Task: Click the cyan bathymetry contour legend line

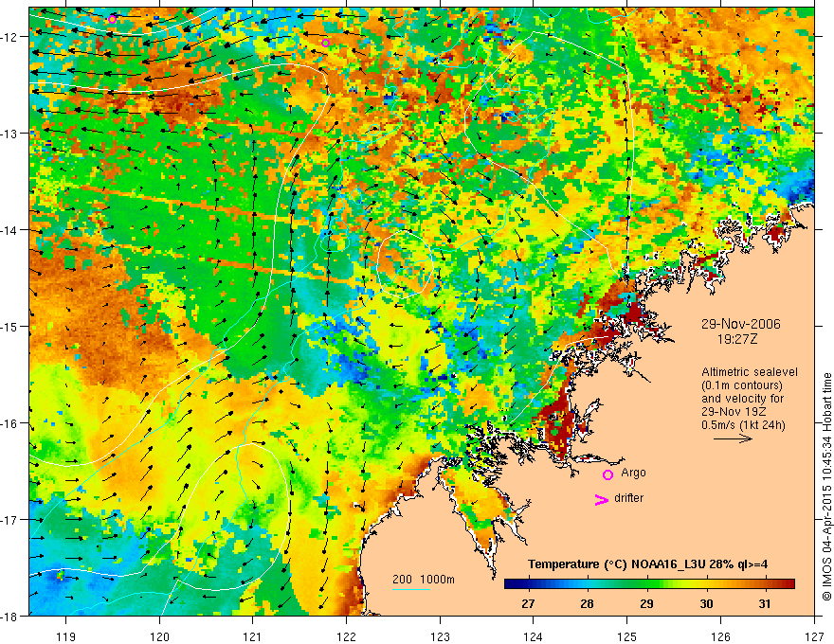Action: [x=411, y=589]
